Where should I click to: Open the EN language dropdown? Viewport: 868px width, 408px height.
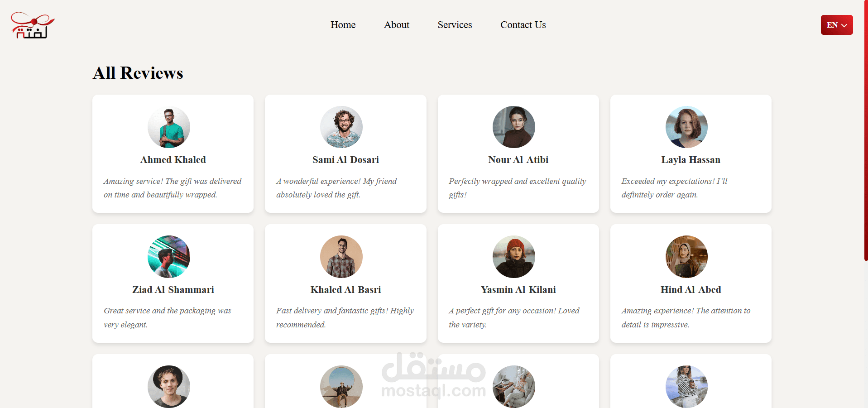coord(837,25)
